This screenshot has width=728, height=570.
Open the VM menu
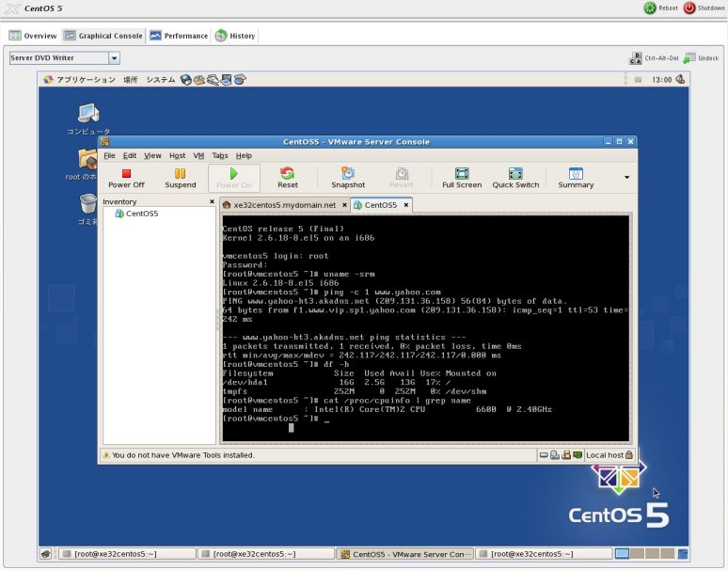tap(198, 155)
